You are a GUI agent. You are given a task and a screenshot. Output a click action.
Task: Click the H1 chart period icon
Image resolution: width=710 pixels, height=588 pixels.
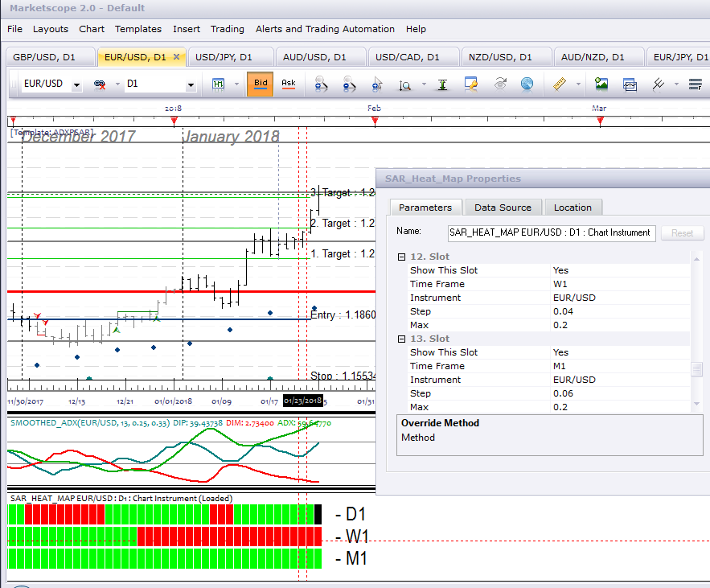(x=218, y=84)
